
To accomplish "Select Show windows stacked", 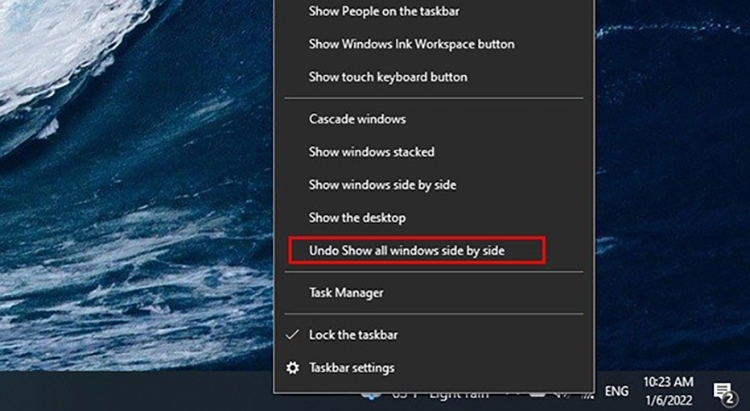I will click(371, 152).
